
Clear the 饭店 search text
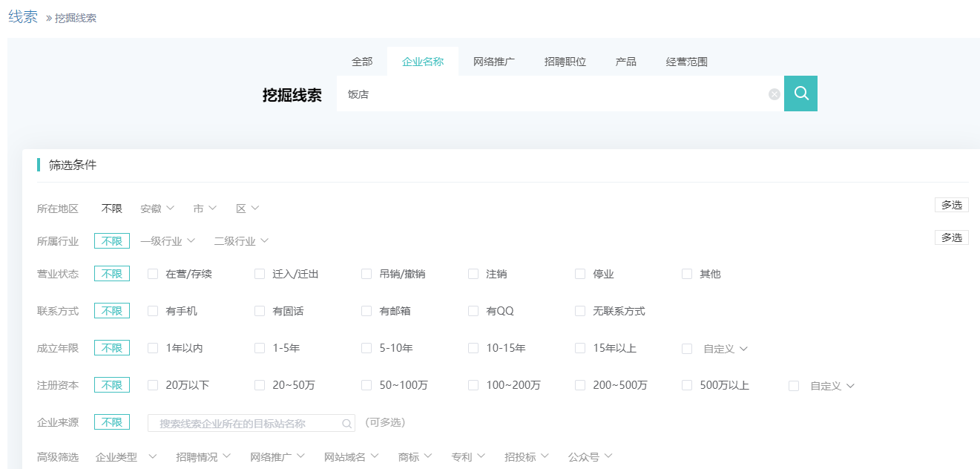pyautogui.click(x=775, y=94)
